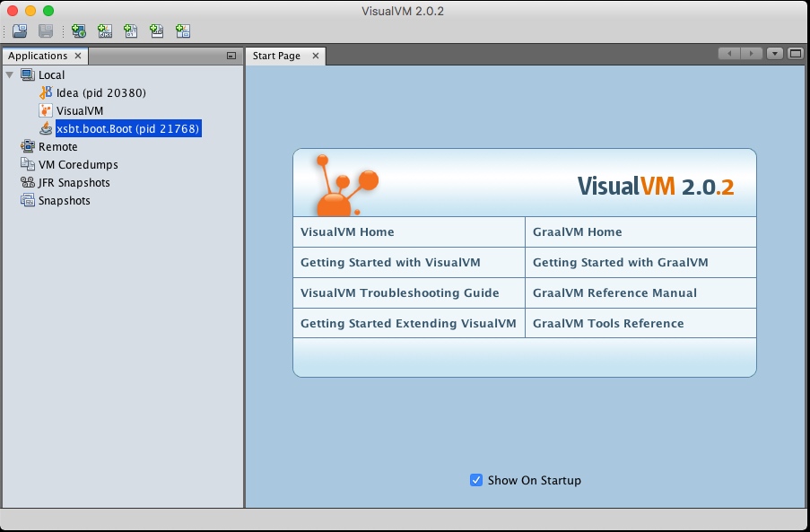This screenshot has width=810, height=532.
Task: Click the JFR Snapshots icon
Action: click(x=28, y=182)
